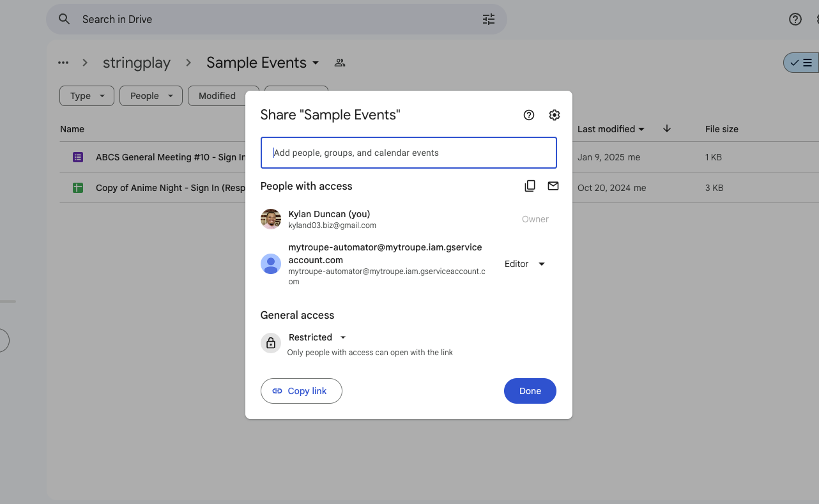Image resolution: width=819 pixels, height=504 pixels.
Task: Open share dialog help icon
Action: click(528, 115)
